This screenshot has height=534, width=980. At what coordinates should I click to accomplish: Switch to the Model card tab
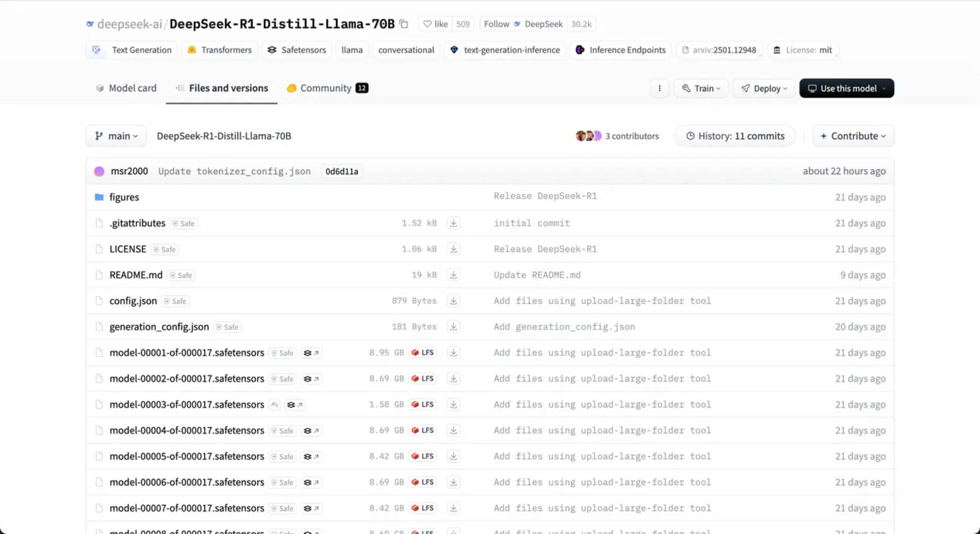coord(126,88)
